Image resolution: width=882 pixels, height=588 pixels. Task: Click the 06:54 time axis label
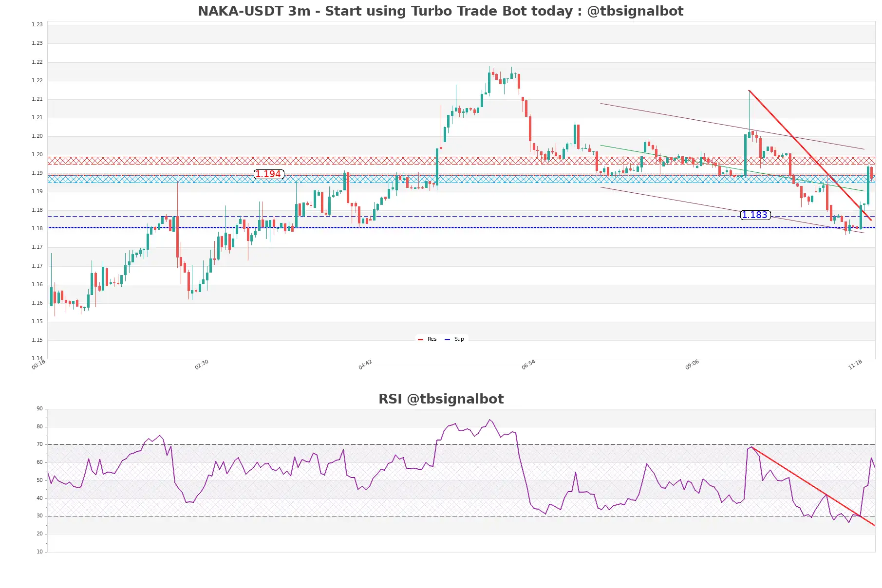pyautogui.click(x=528, y=365)
